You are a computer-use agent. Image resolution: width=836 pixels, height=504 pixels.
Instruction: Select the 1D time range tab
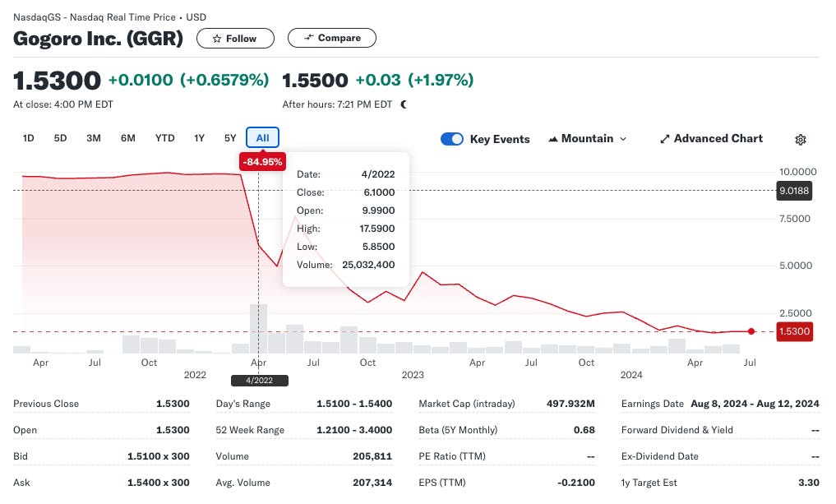[28, 138]
